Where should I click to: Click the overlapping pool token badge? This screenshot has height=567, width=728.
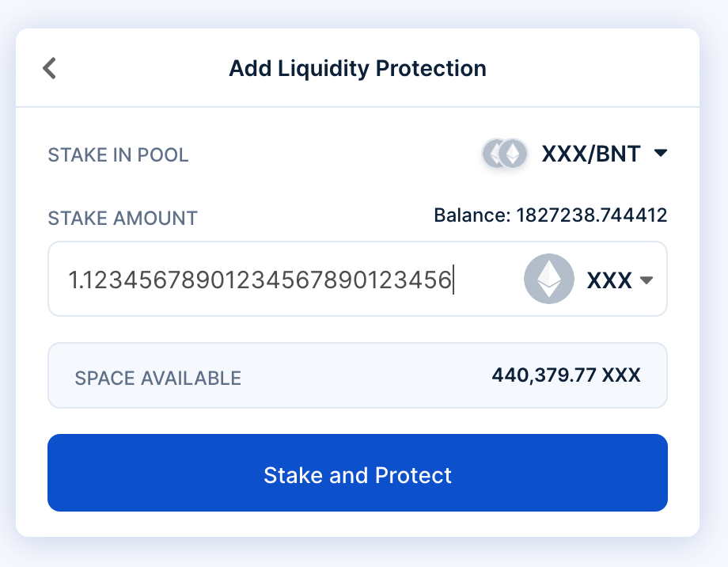pos(504,154)
